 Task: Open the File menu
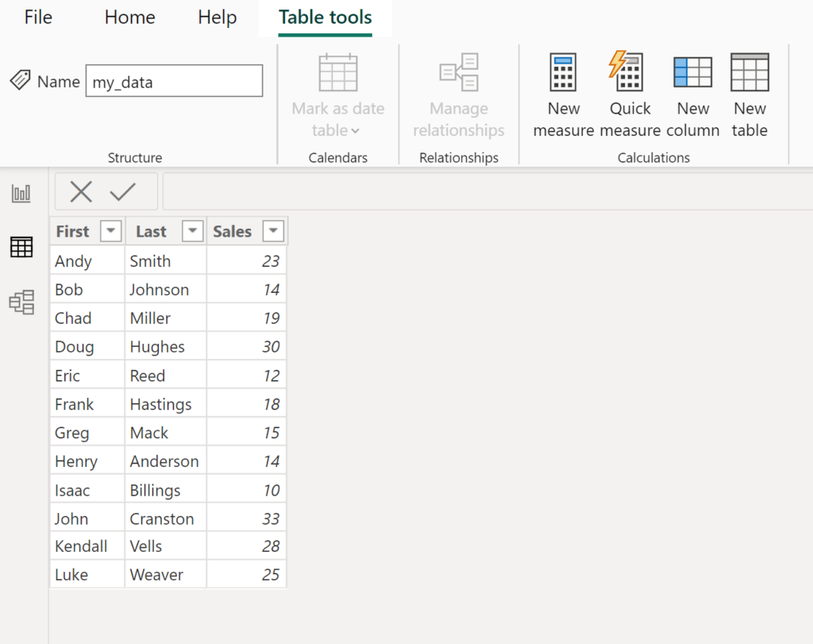(37, 17)
